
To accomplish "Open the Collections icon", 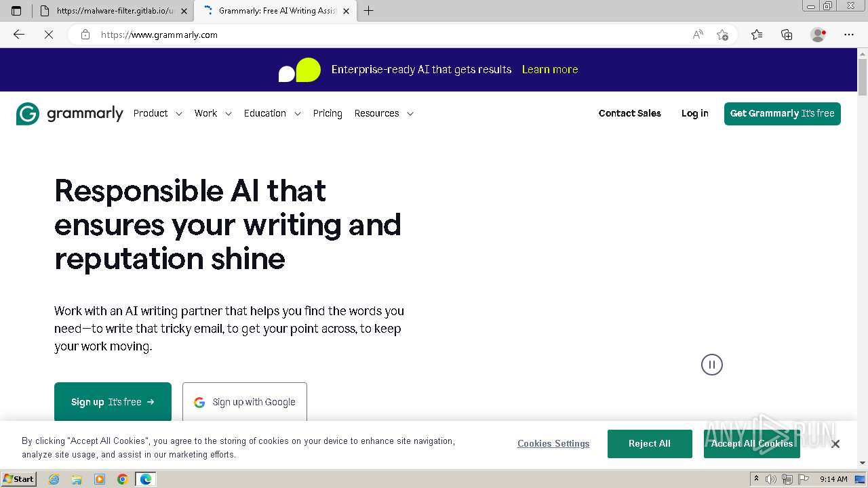I will (x=787, y=35).
